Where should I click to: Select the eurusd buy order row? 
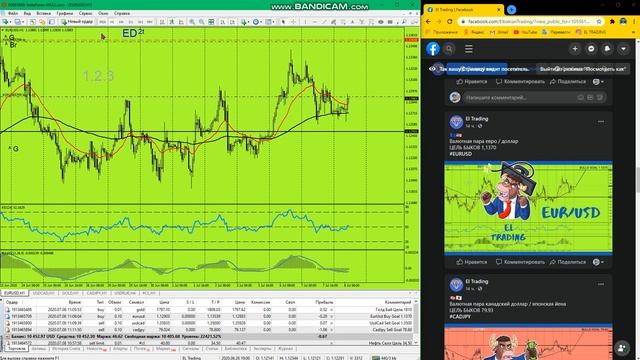[209, 316]
